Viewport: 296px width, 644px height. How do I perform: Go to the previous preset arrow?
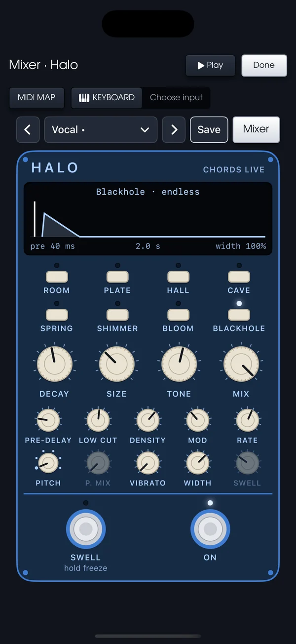click(28, 130)
